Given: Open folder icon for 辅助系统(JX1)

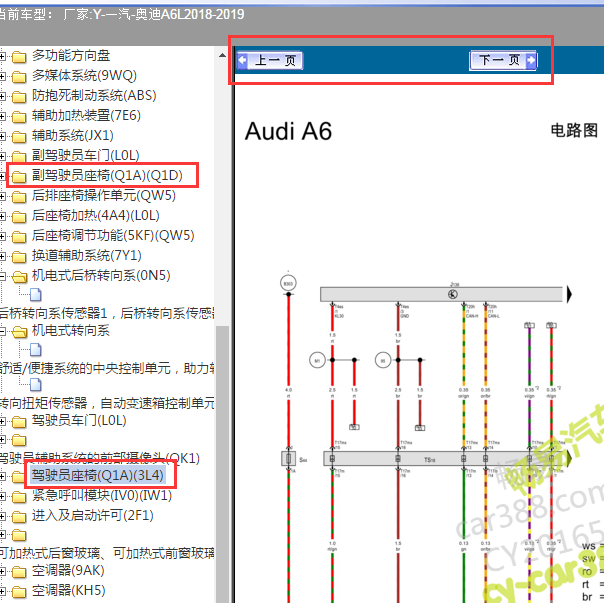Looking at the screenshot, I should [x=19, y=137].
